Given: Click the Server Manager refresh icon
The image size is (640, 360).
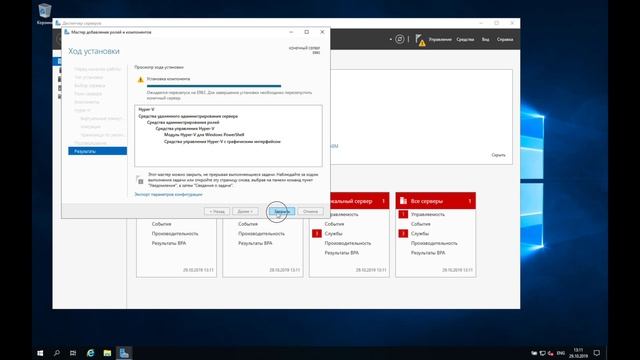Looking at the screenshot, I should tap(400, 39).
